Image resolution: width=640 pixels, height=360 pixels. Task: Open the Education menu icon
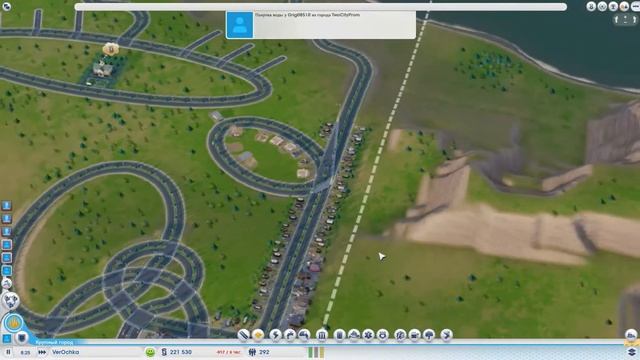tap(400, 335)
